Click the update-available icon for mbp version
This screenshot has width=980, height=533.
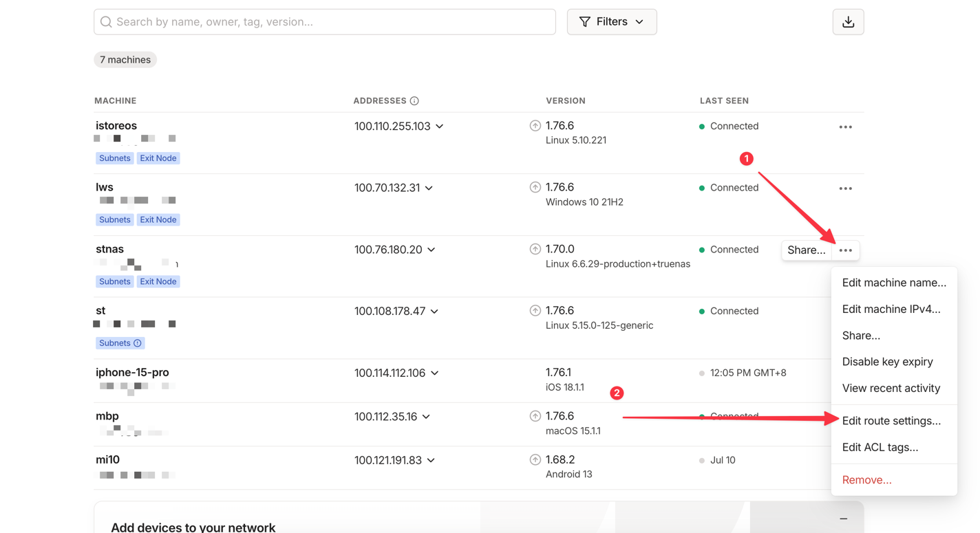click(x=535, y=416)
